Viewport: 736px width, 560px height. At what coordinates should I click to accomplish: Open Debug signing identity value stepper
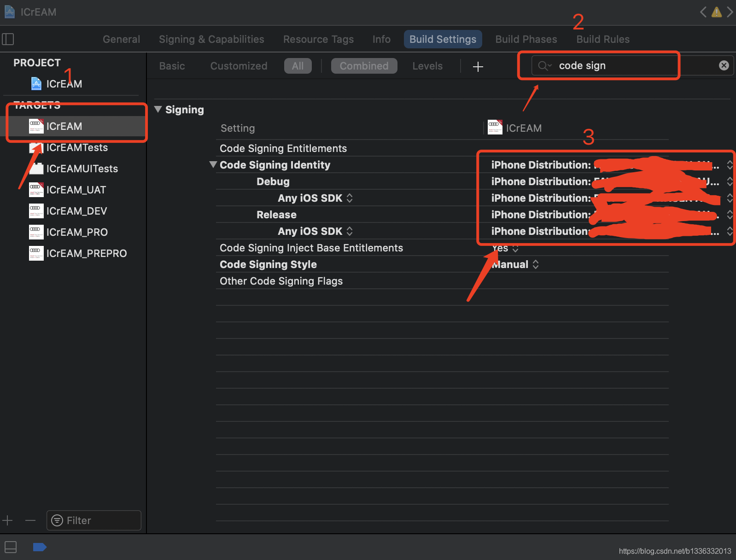point(730,181)
